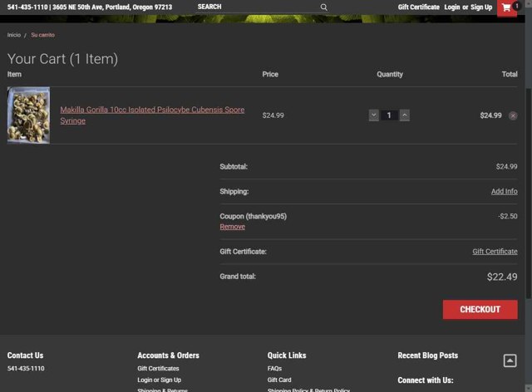
Task: Click Add Info for shipping
Action: coord(505,191)
